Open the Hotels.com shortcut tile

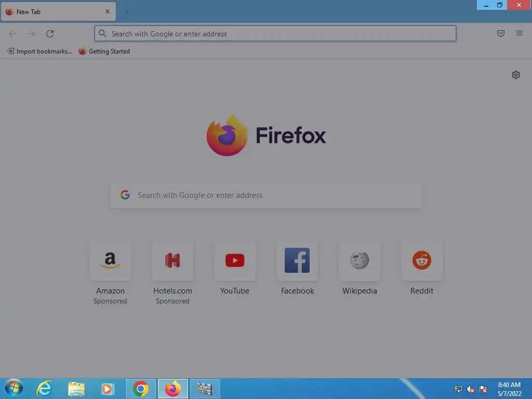tap(172, 261)
